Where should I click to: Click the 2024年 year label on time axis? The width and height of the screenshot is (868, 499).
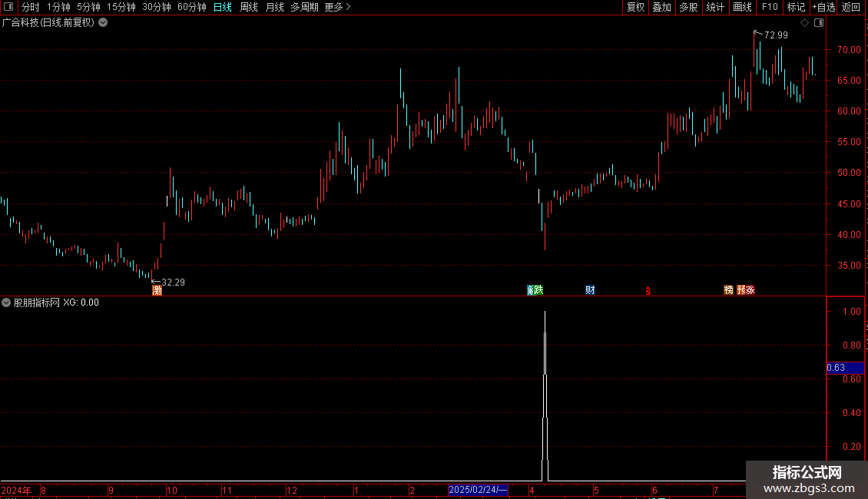(16, 490)
